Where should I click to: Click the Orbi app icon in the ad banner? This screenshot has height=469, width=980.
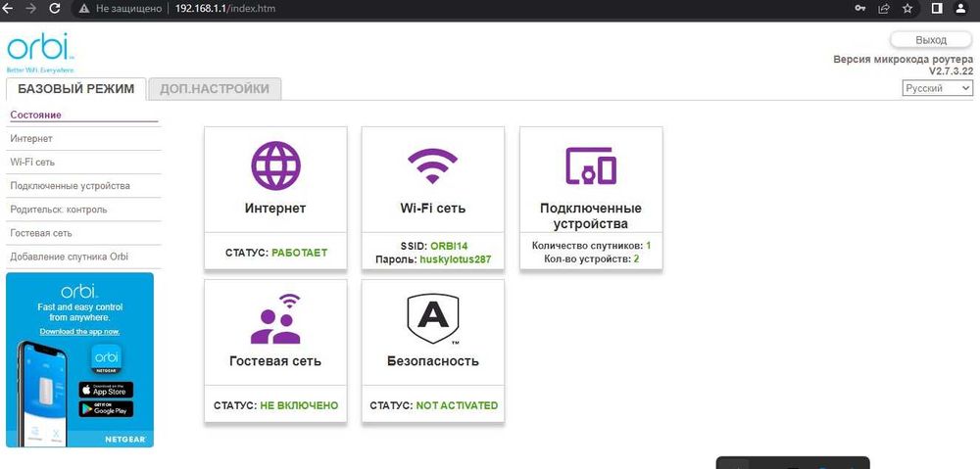tap(107, 359)
